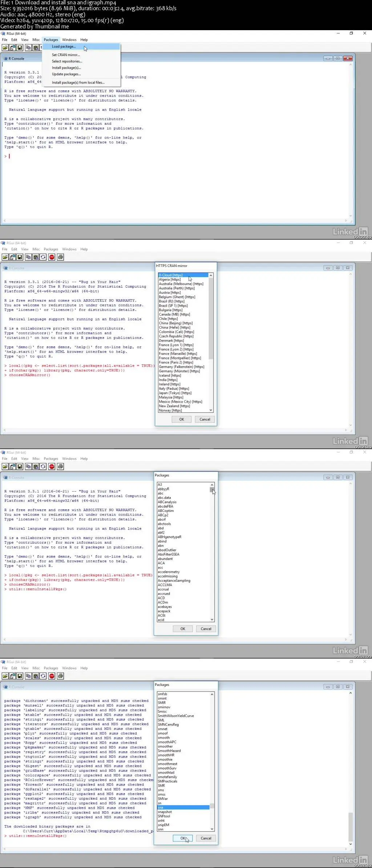The image size is (372, 868).
Task: Click the Save workspace icon in the frame listing A3 packages
Action: 20,467
